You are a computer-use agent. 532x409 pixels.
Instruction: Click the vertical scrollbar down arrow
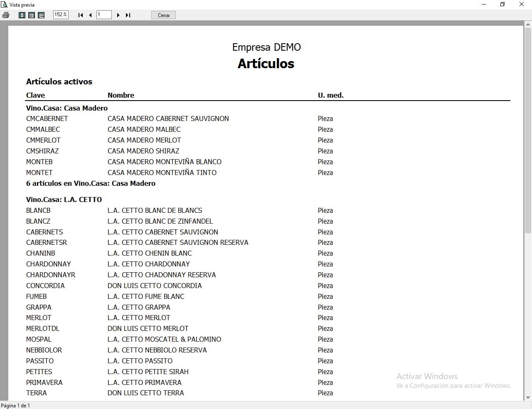pyautogui.click(x=528, y=397)
